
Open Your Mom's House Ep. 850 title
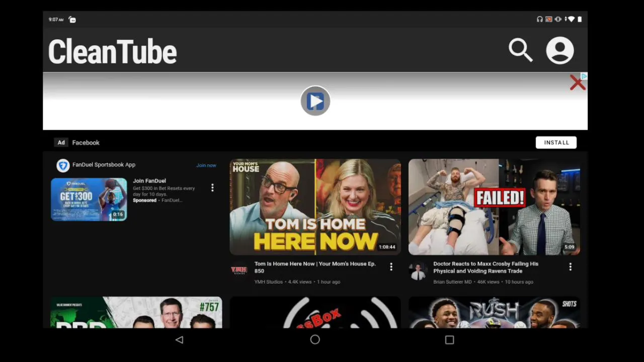pyautogui.click(x=315, y=267)
